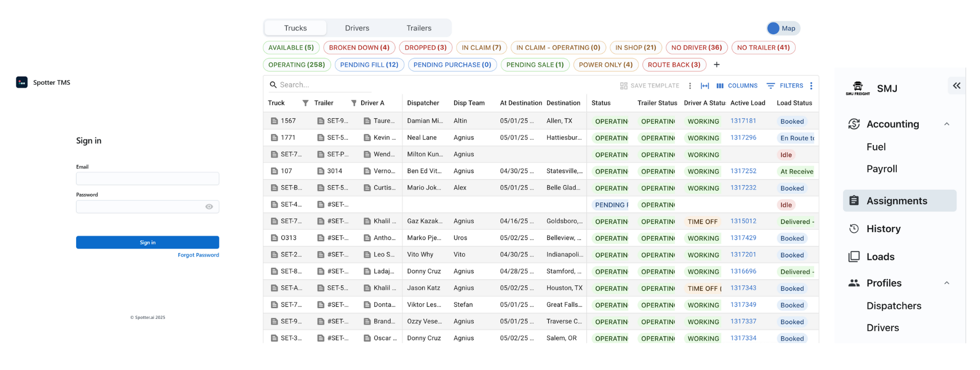Viewport: 980px width, 370px height.
Task: Switch to the Drivers tab
Action: tap(357, 28)
